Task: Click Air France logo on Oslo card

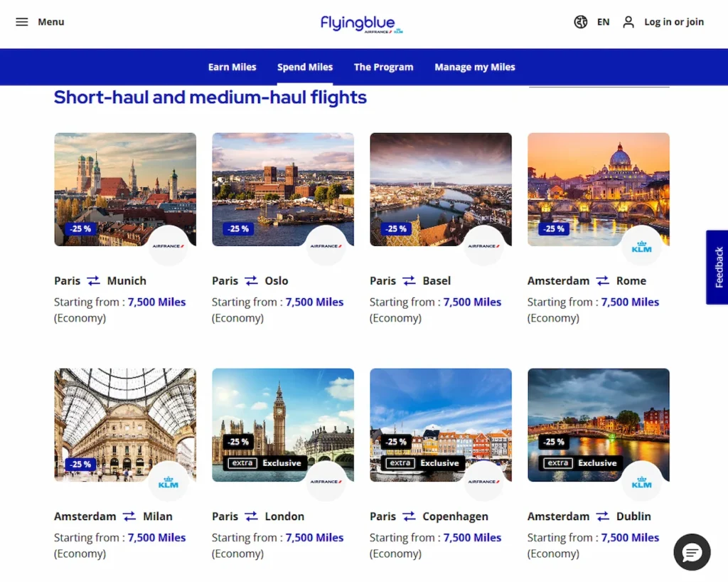Action: [326, 245]
